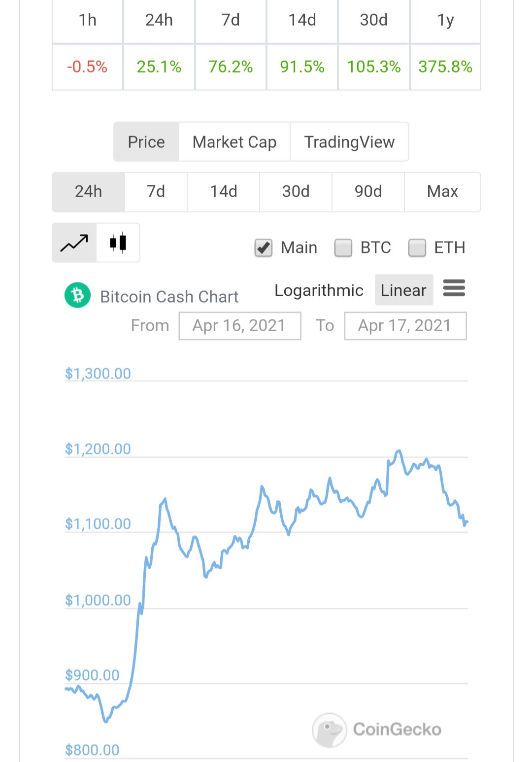This screenshot has height=762, width=532.
Task: Select the line chart view icon
Action: pyautogui.click(x=74, y=242)
